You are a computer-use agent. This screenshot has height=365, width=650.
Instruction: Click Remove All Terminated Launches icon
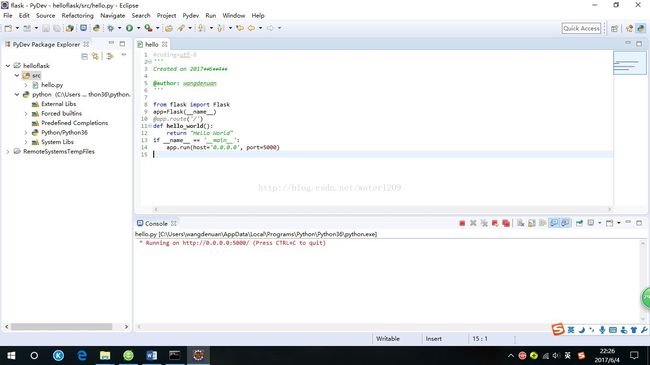484,223
